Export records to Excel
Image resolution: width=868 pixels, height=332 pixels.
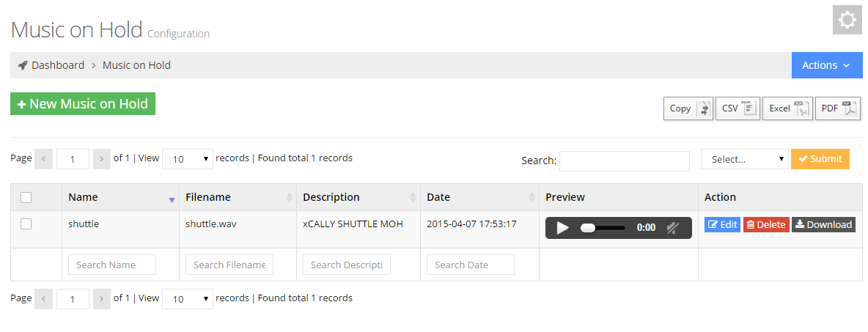point(787,108)
